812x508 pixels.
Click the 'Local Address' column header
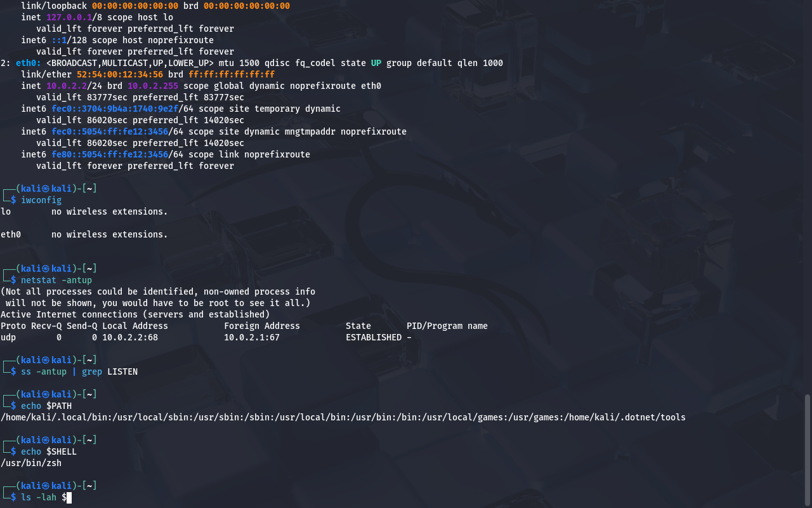click(x=135, y=326)
